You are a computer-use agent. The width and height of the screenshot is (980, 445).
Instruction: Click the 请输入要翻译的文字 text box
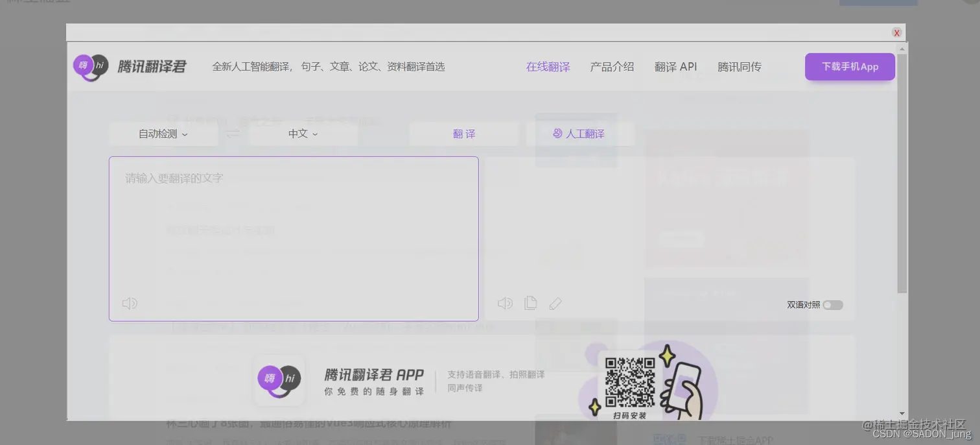[x=294, y=239]
